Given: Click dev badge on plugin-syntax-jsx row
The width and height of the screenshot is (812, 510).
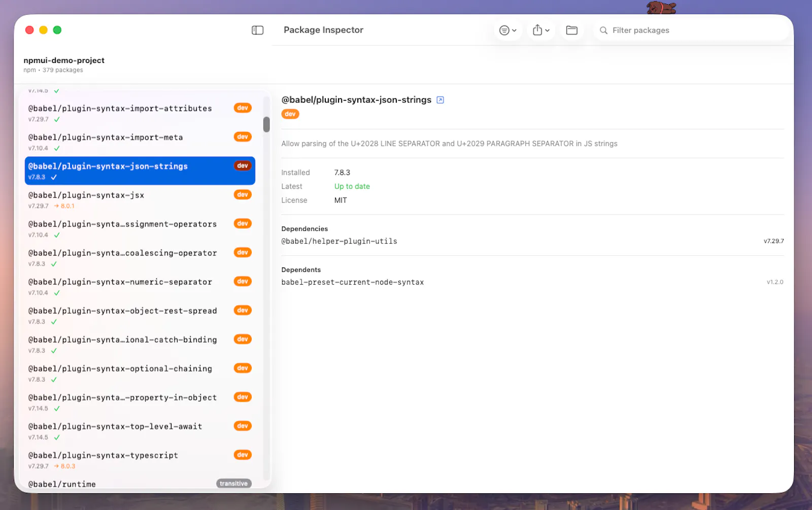Looking at the screenshot, I should tap(243, 194).
